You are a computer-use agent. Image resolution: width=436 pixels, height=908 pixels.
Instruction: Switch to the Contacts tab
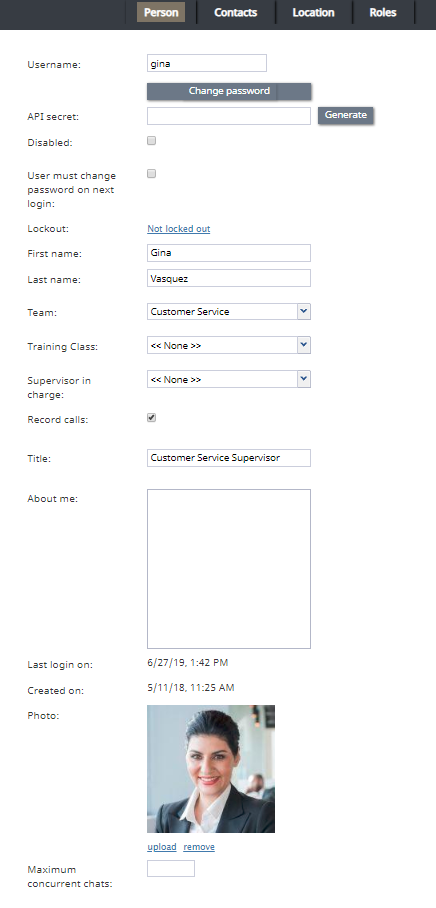pos(236,13)
